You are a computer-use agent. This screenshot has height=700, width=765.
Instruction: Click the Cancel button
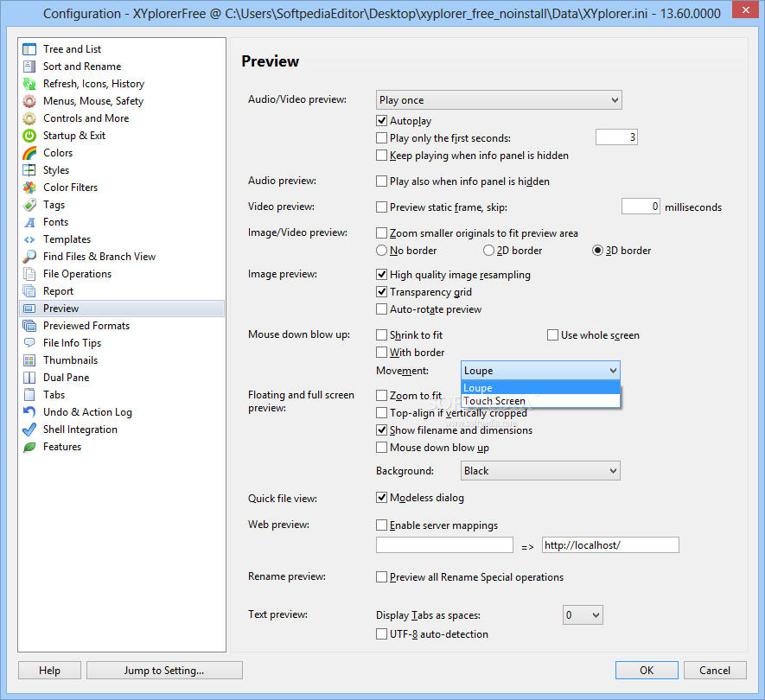point(715,671)
